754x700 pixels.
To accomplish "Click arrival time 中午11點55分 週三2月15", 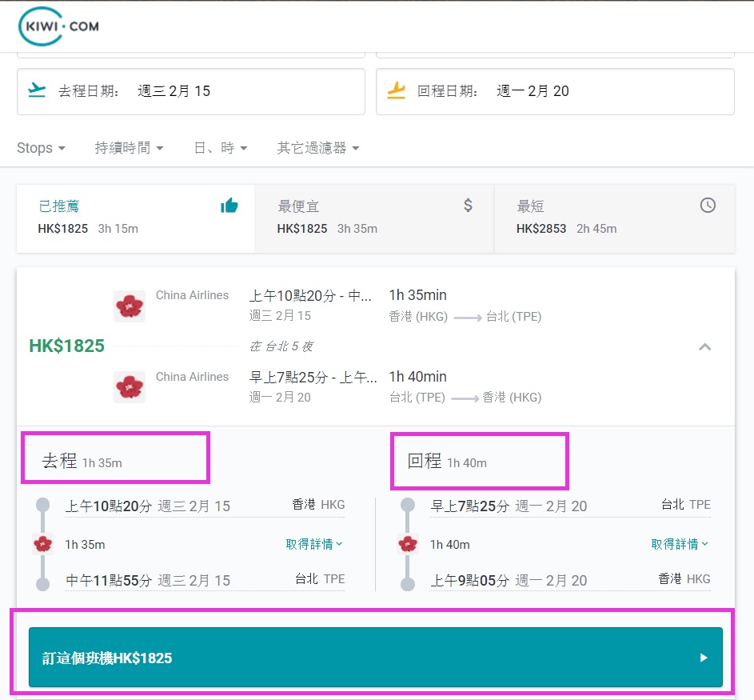I will (x=148, y=580).
